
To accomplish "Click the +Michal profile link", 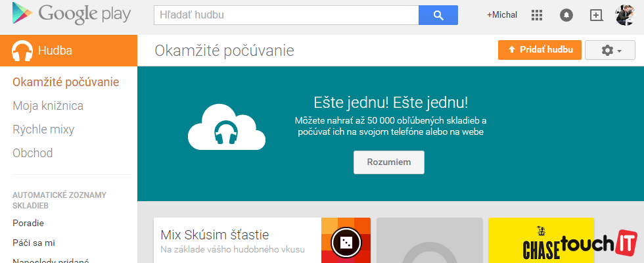I will (501, 15).
